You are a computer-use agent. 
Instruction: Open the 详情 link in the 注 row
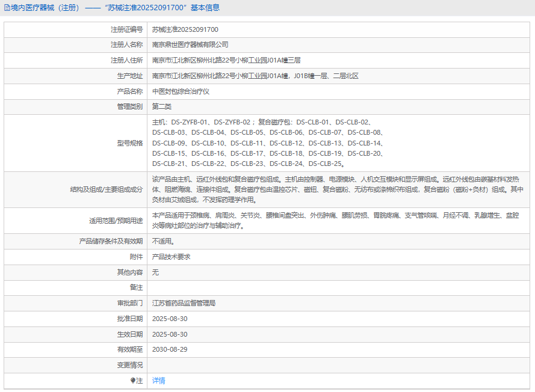[159, 381]
